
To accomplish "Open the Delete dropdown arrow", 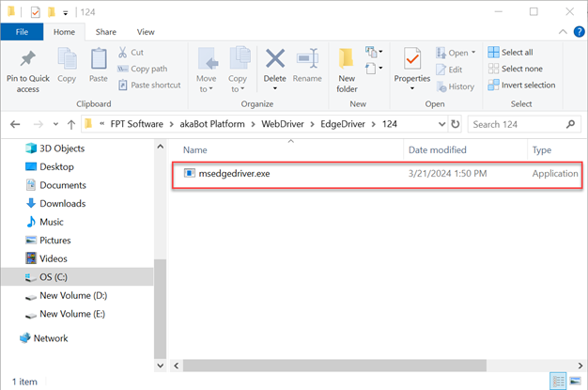I will 275,89.
